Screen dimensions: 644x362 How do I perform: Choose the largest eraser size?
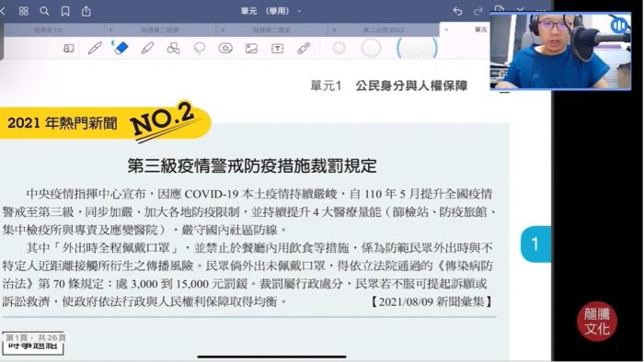click(x=417, y=48)
